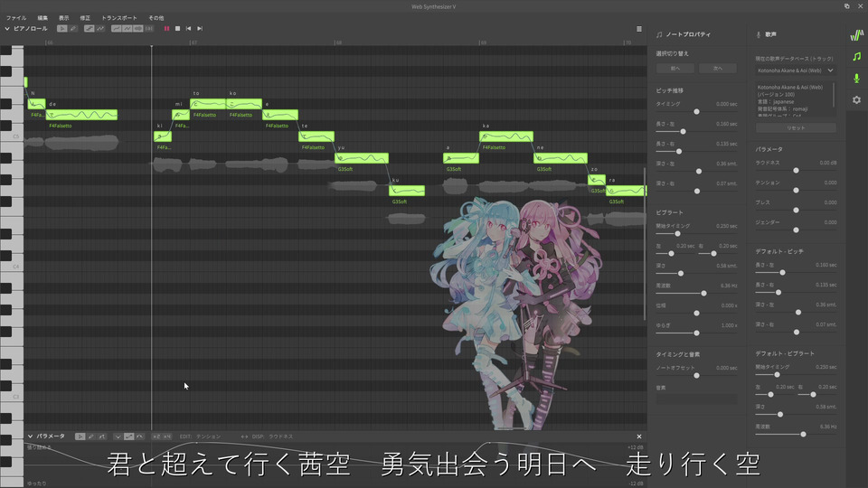
Task: Toggle second curve view icon in piano roll toolbar
Action: click(127, 28)
